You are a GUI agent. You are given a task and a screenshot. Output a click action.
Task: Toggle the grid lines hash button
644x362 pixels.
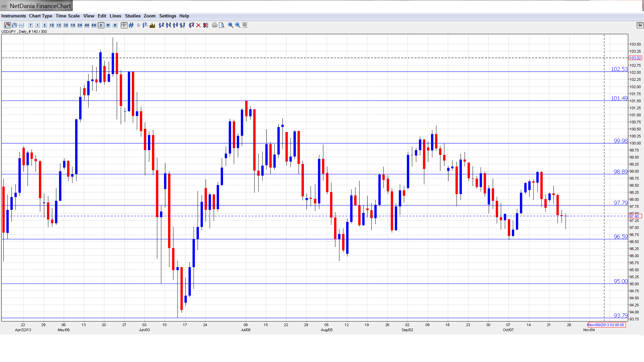tap(131, 25)
